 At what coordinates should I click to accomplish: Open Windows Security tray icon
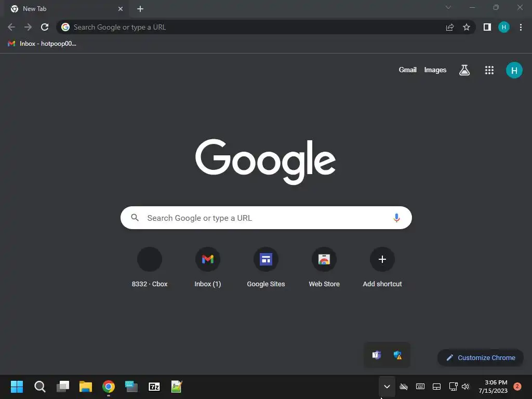[397, 355]
